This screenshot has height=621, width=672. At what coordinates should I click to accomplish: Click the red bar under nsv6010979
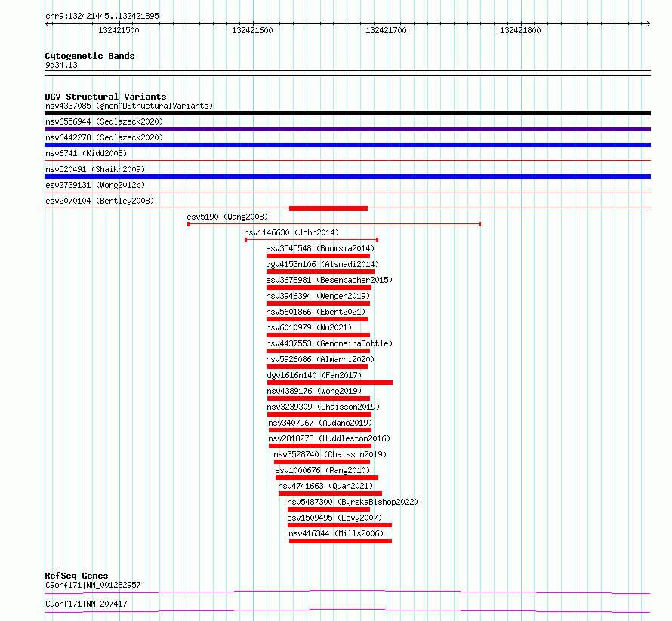point(318,335)
